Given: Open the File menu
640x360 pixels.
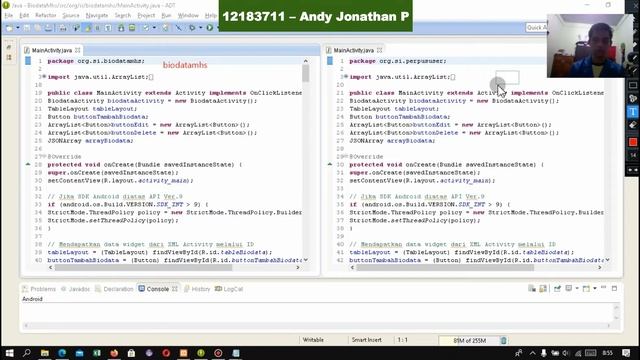Looking at the screenshot, I should (x=9, y=16).
